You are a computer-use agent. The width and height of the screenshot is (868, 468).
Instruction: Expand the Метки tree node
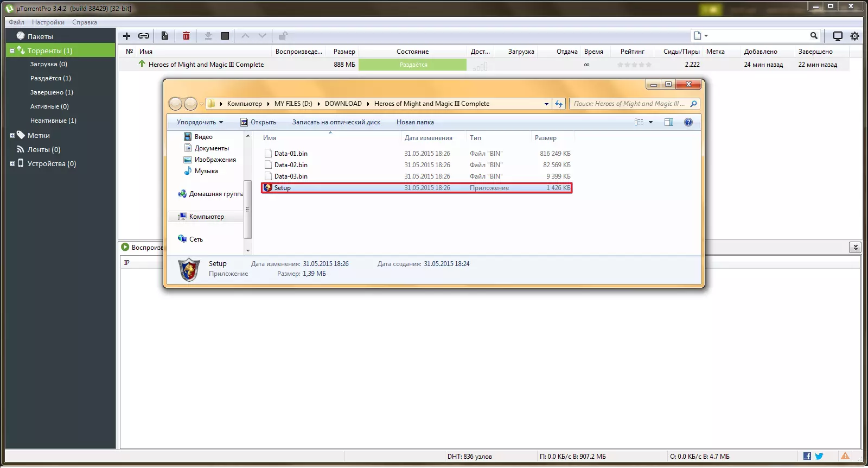tap(12, 135)
